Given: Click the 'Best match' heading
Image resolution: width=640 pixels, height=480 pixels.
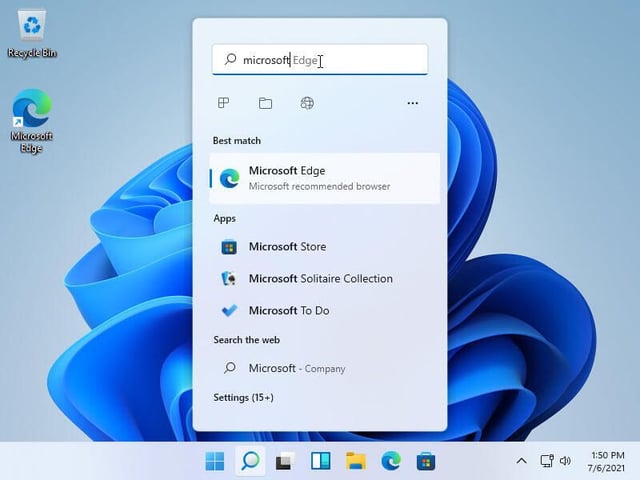Looking at the screenshot, I should coord(237,140).
